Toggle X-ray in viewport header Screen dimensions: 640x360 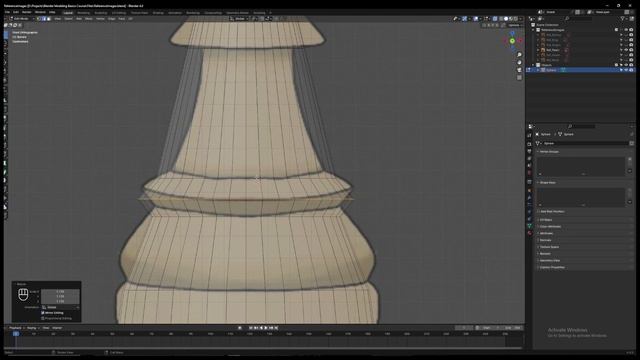[x=495, y=19]
